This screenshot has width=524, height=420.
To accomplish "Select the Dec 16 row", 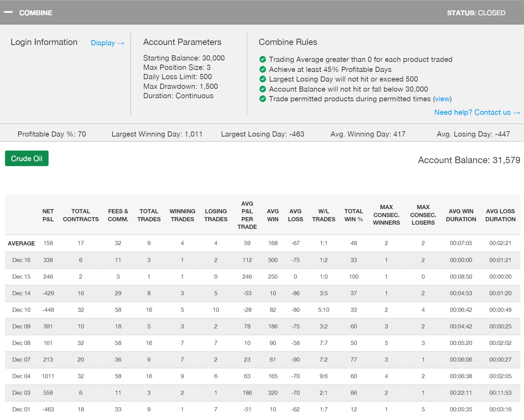I will pos(21,260).
